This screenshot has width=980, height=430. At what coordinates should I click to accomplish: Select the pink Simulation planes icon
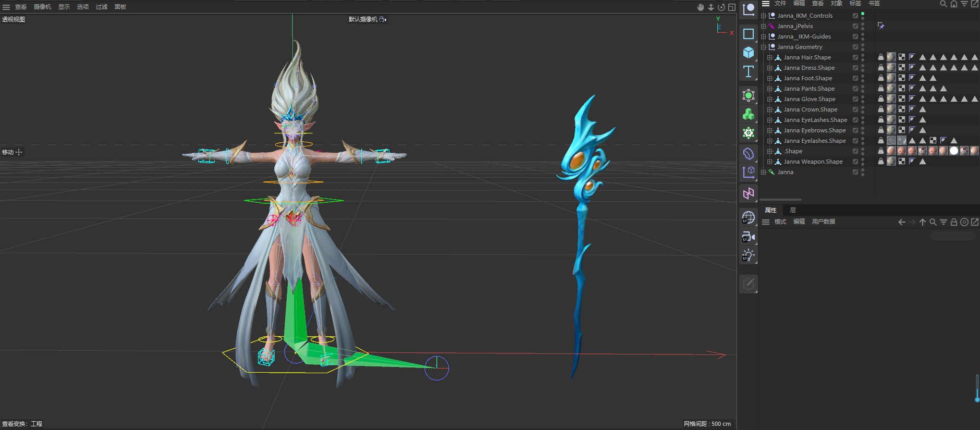749,193
